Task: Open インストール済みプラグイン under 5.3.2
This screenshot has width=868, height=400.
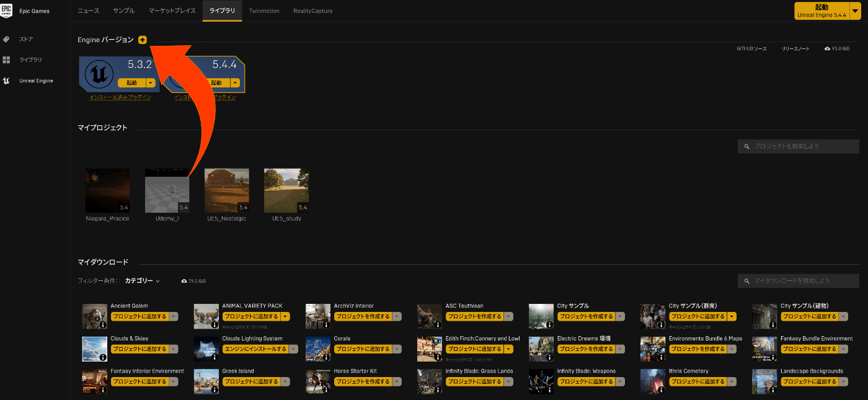Action: coord(120,97)
